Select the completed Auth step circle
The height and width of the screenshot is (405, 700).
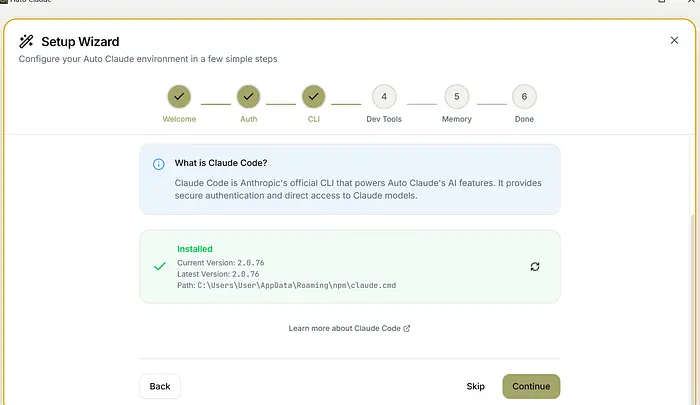pos(248,96)
